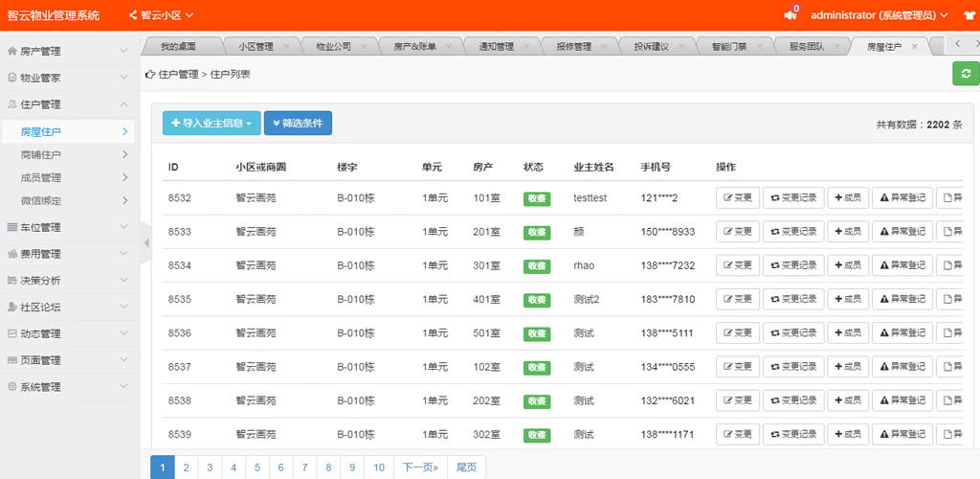Close the 物业公司 tab
Screen dimensions: 980x479
(x=364, y=46)
